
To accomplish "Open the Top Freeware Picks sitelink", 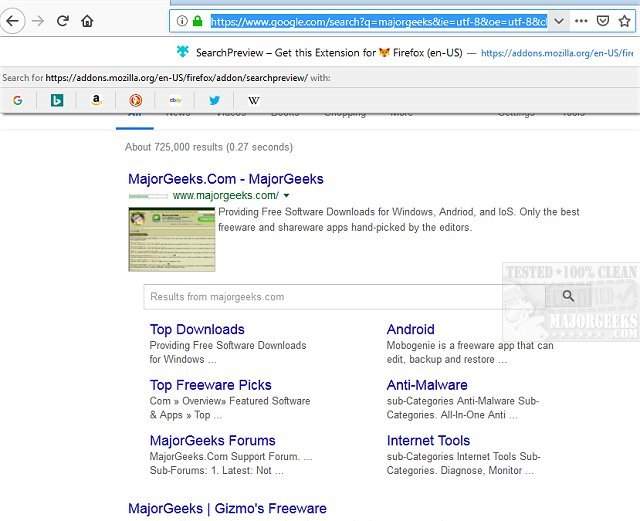I will click(x=211, y=385).
